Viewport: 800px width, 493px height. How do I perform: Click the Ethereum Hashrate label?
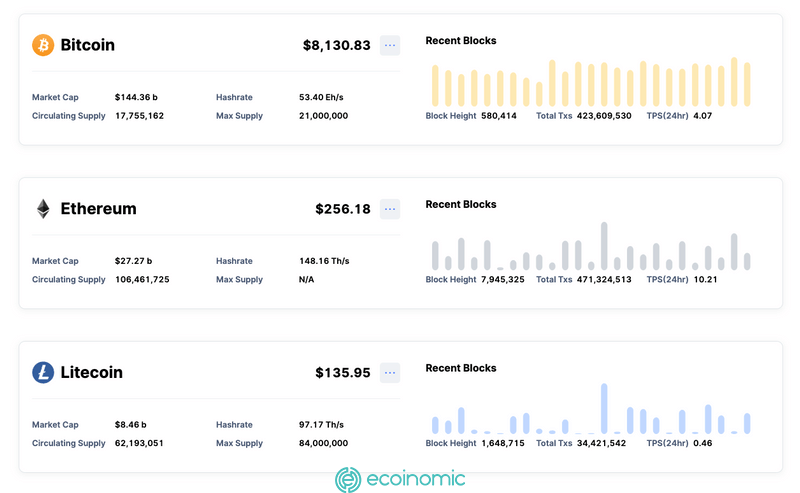234,261
